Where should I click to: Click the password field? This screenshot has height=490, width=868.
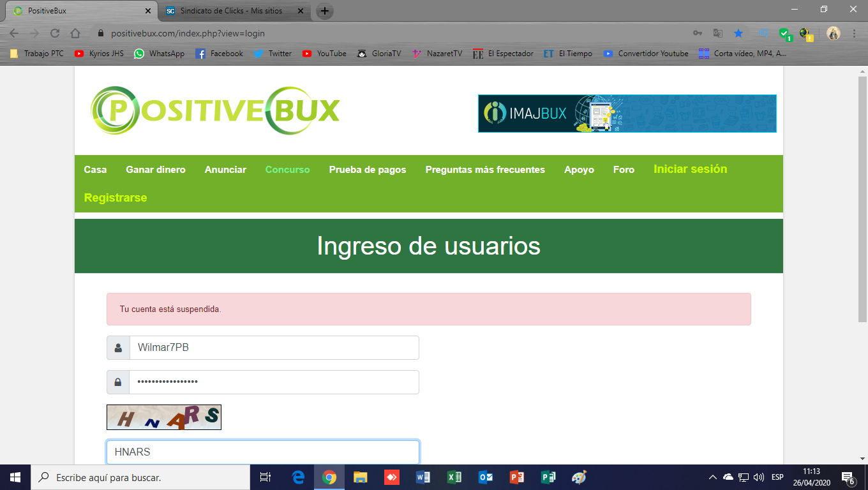point(274,382)
